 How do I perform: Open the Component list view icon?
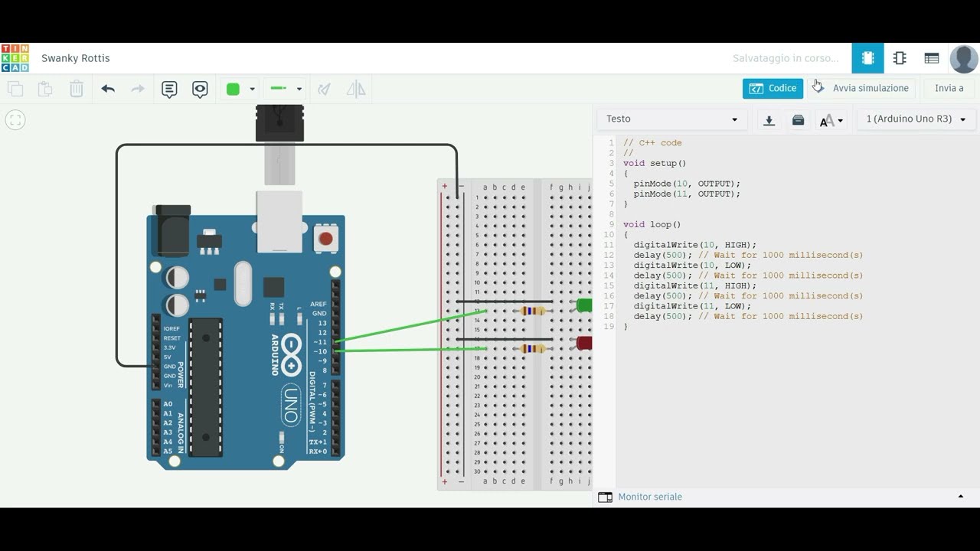tap(932, 58)
